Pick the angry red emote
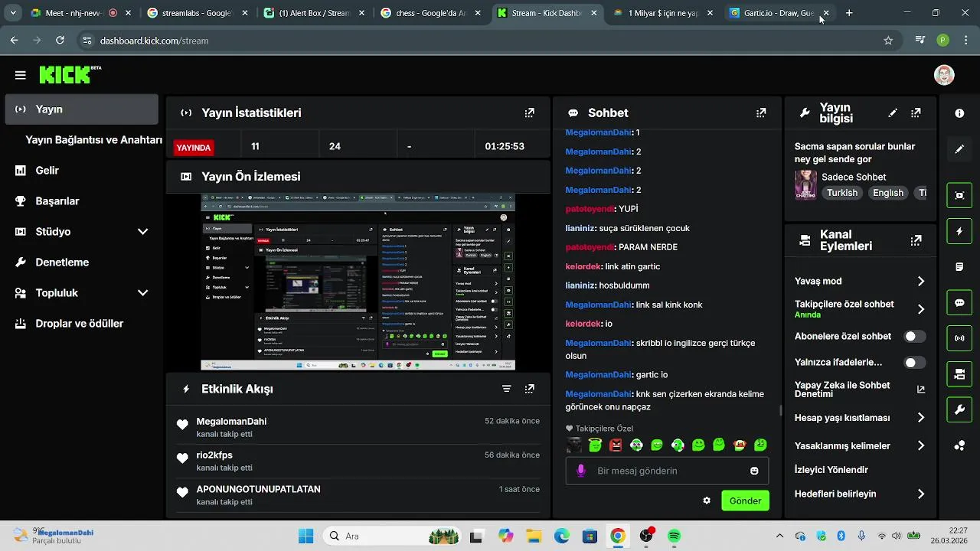Viewport: 980px width, 551px height. (x=616, y=445)
